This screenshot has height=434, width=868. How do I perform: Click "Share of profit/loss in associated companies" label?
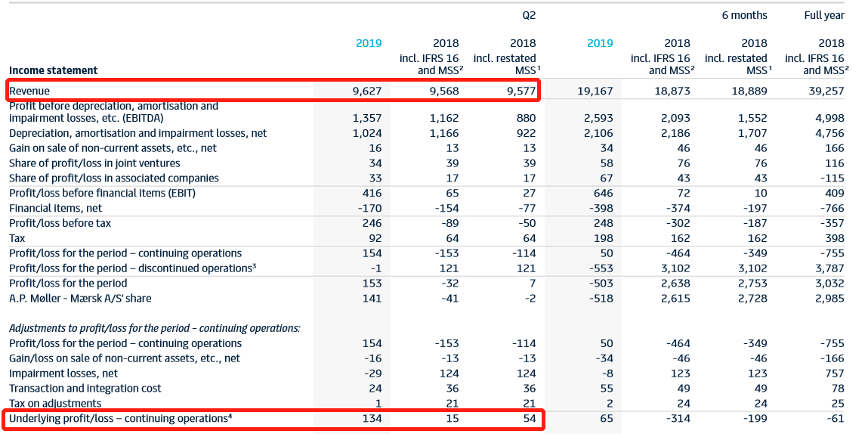click(114, 178)
